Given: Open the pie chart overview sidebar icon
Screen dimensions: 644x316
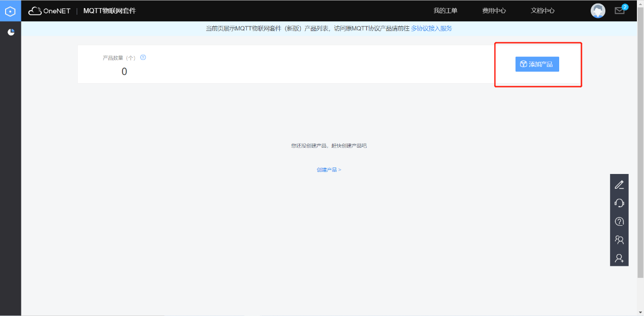Looking at the screenshot, I should pos(11,32).
